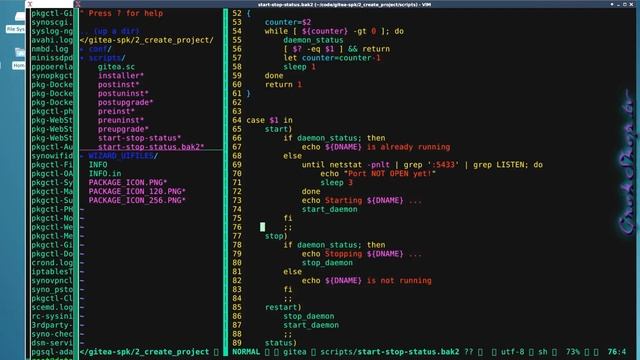Open the installer* script
This screenshot has height=360, width=640.
tap(121, 76)
